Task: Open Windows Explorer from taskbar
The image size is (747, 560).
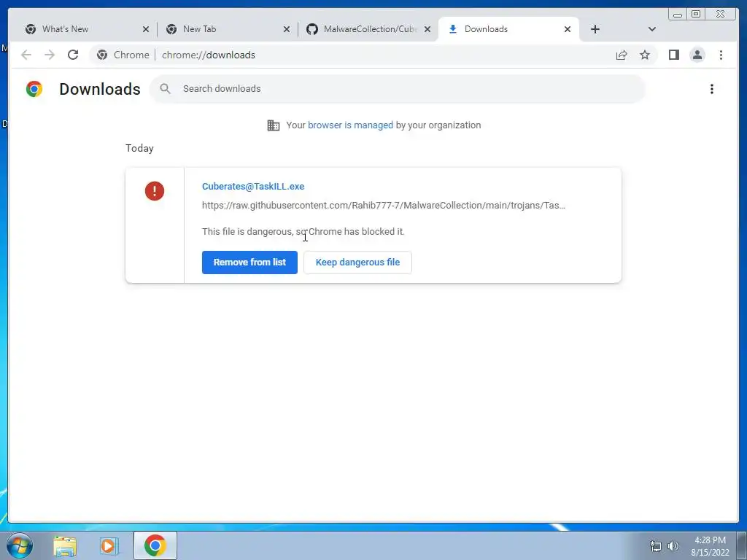Action: [65, 545]
